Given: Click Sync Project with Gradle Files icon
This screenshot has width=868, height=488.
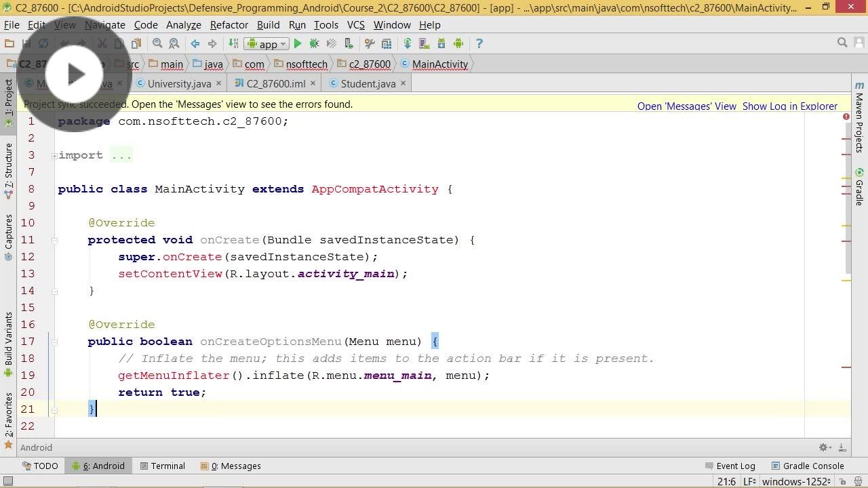Looking at the screenshot, I should click(x=408, y=43).
